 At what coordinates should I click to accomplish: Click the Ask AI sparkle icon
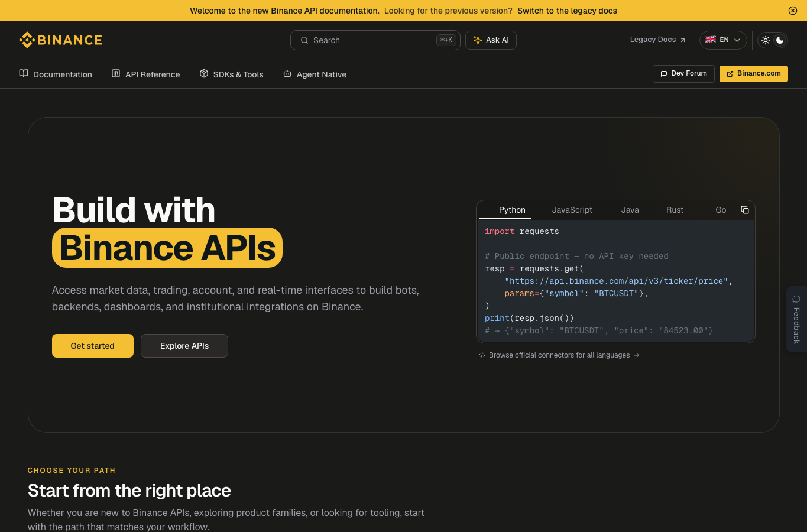point(478,40)
